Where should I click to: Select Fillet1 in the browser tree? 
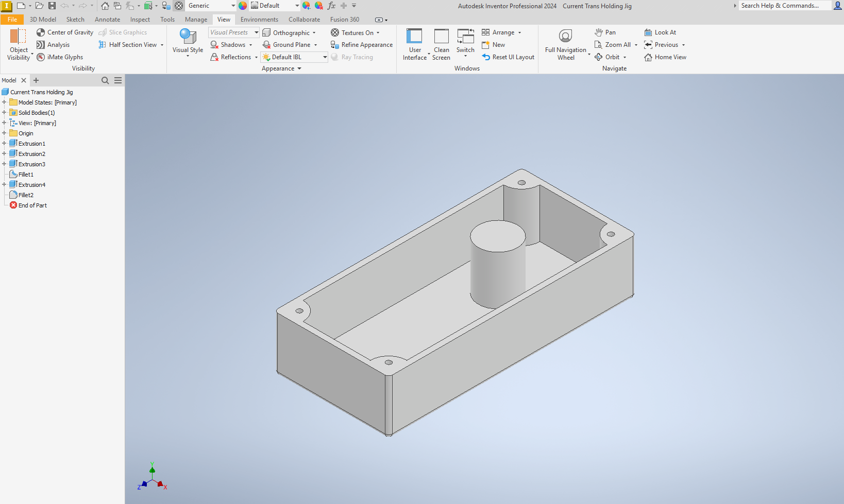click(26, 175)
